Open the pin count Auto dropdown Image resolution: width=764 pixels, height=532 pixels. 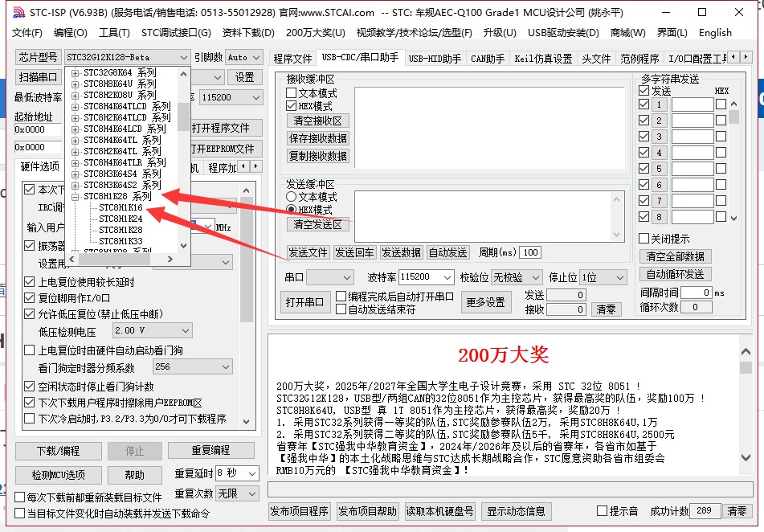click(244, 58)
